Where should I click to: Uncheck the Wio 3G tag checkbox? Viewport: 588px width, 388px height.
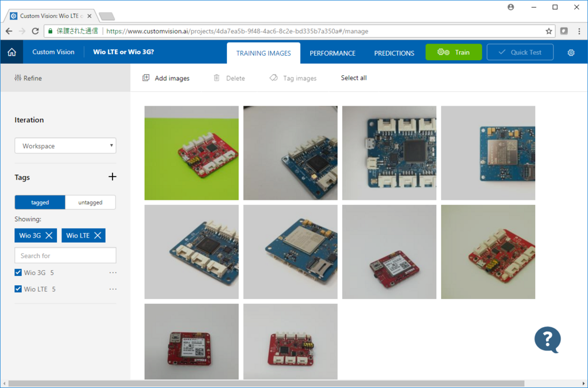coord(18,273)
